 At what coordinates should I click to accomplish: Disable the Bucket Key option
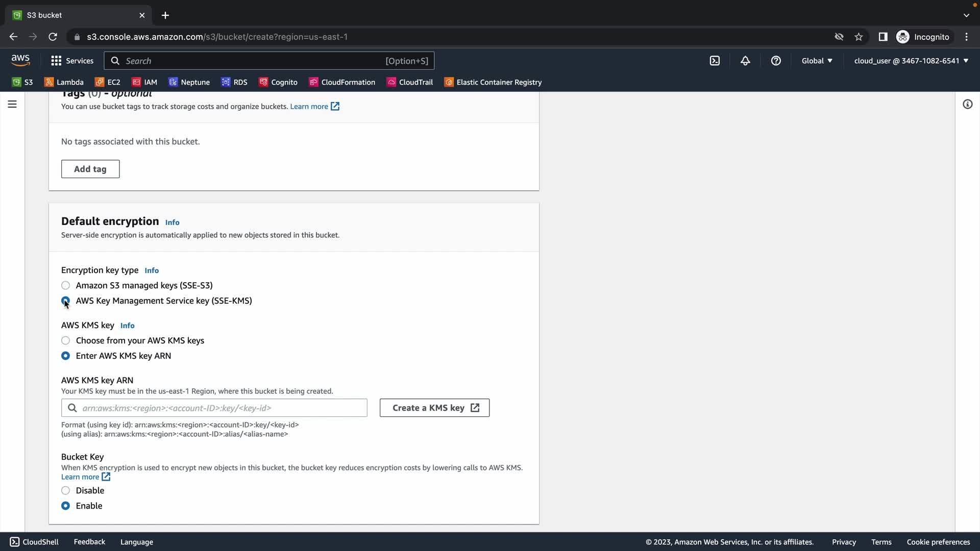(x=66, y=490)
